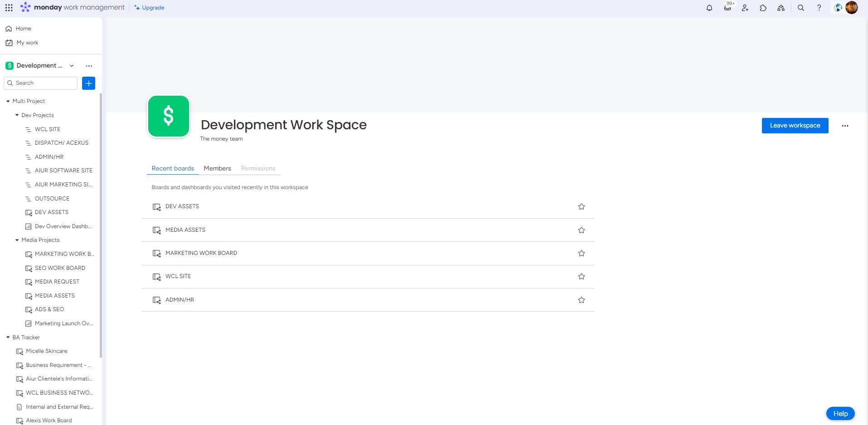This screenshot has width=868, height=425.
Task: Open ADMIN/HR in the sidebar tree
Action: coord(49,157)
